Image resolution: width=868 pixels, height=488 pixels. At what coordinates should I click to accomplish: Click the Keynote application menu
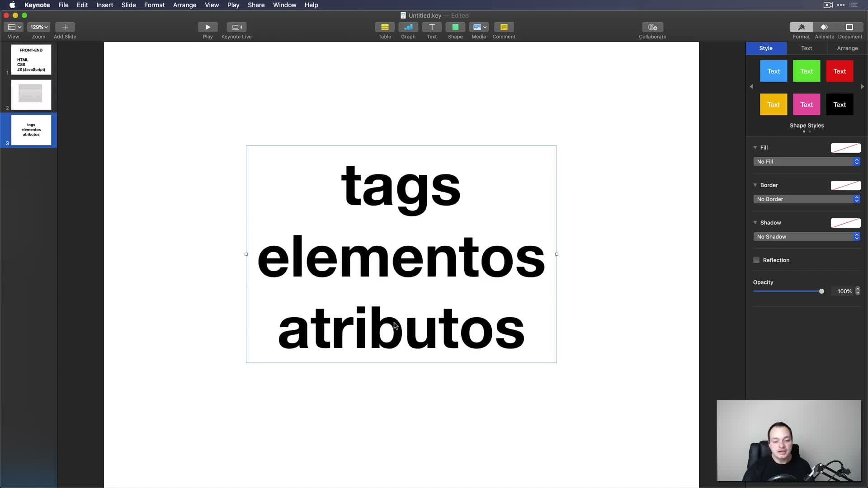point(37,5)
